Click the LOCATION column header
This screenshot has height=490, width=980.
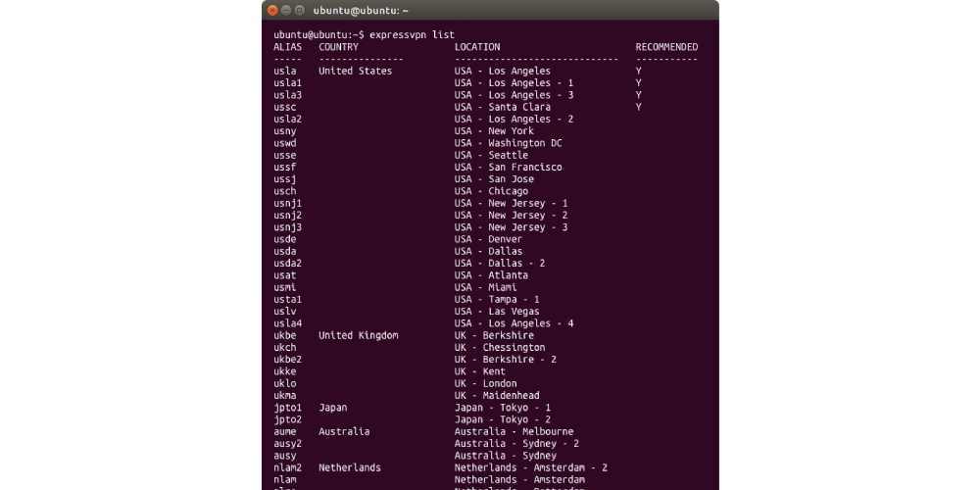(477, 47)
